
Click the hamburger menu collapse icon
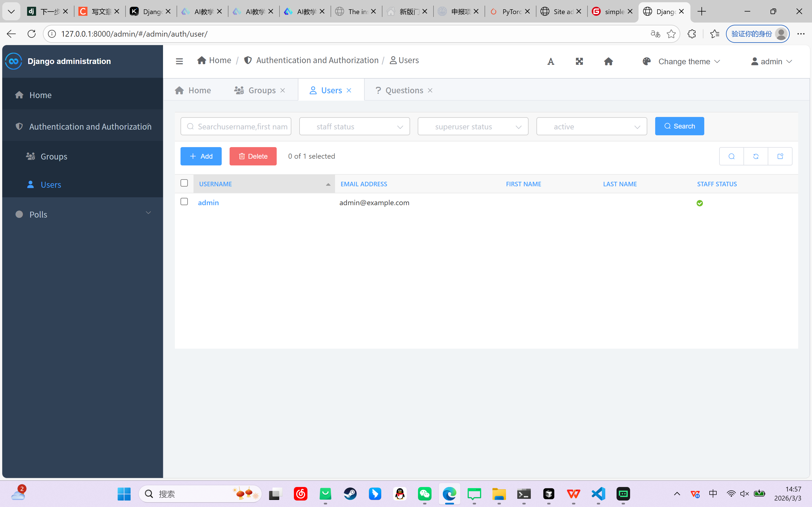click(x=179, y=61)
